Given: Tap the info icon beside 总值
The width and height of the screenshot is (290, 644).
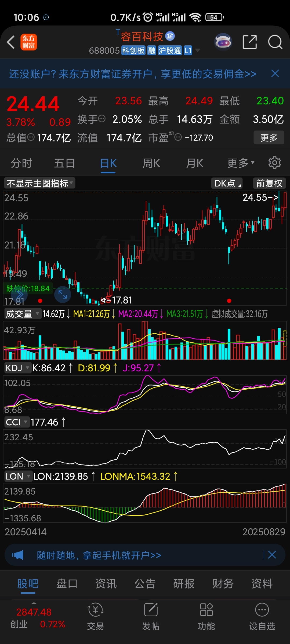Looking at the screenshot, I should tap(31, 137).
